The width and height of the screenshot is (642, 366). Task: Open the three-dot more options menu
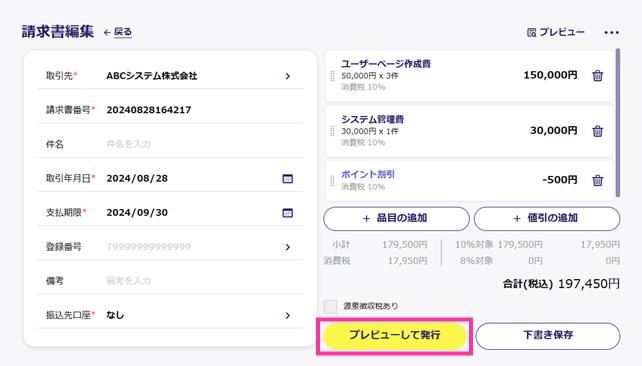click(x=611, y=32)
